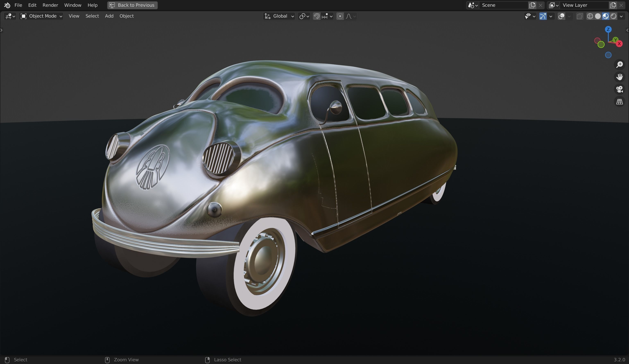
Task: Click the Z axis gizmo handle
Action: point(608,29)
